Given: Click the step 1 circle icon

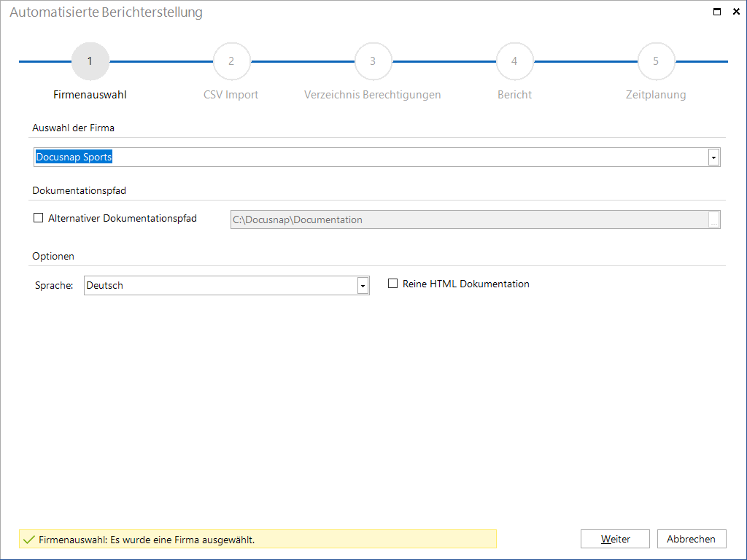Looking at the screenshot, I should (90, 61).
